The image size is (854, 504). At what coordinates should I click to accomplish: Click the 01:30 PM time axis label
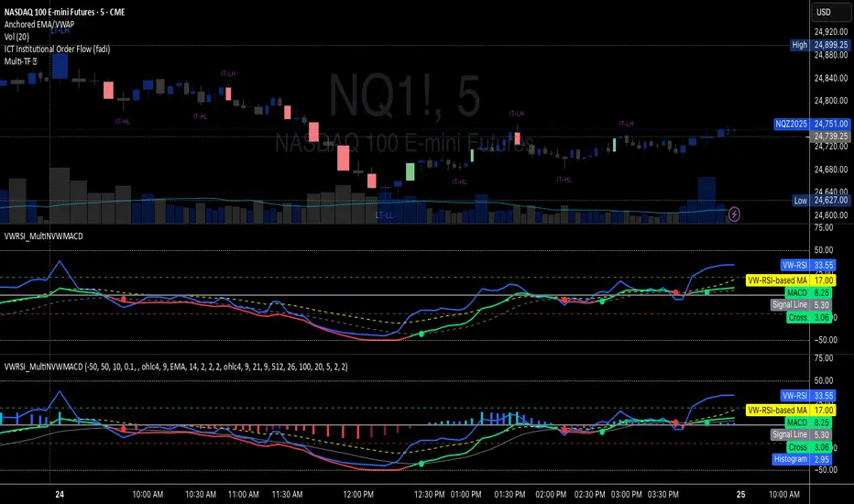coord(509,494)
